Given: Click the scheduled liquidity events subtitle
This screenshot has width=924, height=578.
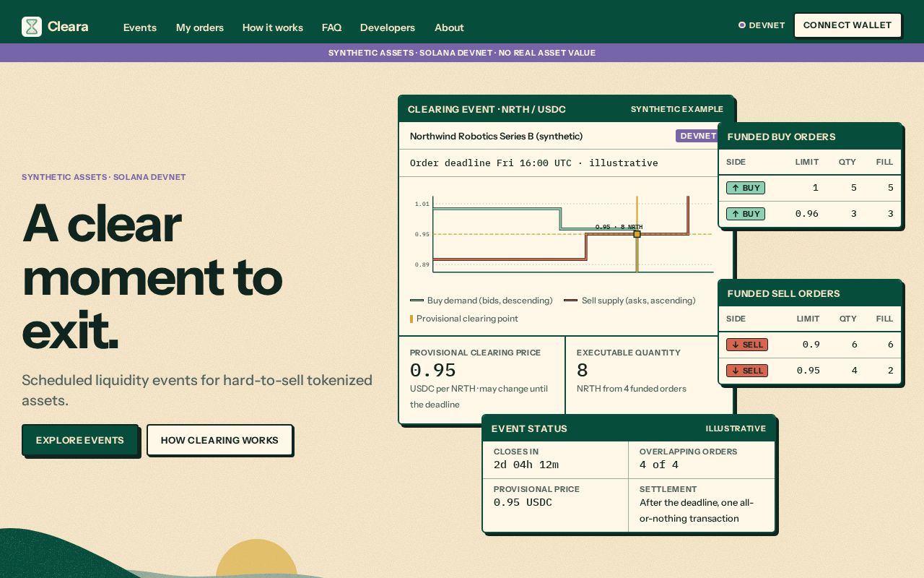Looking at the screenshot, I should [197, 390].
